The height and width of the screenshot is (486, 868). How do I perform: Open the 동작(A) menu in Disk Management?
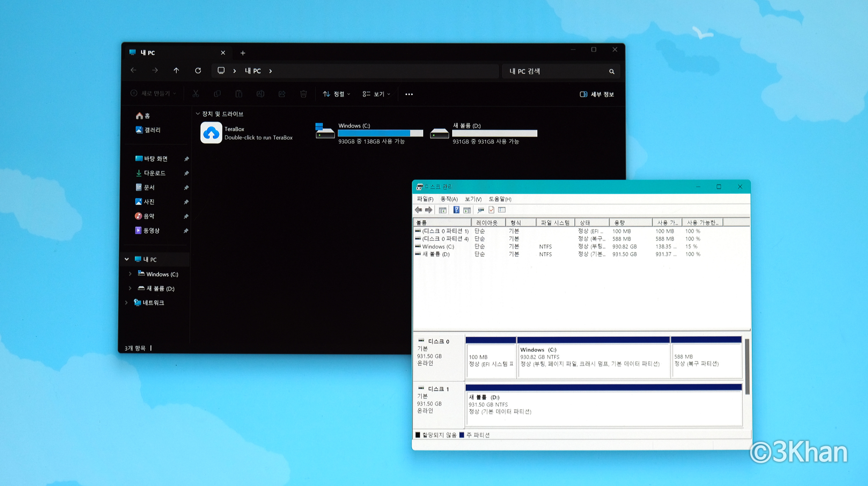[x=449, y=199]
